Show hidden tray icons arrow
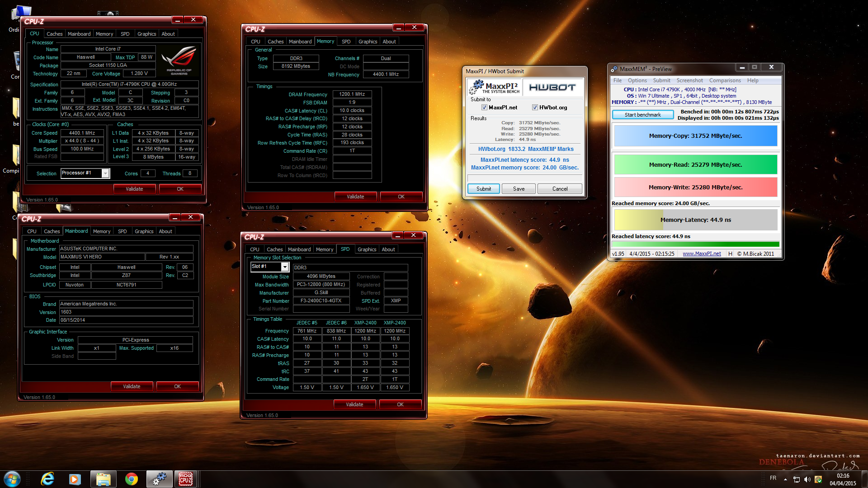 coord(785,479)
